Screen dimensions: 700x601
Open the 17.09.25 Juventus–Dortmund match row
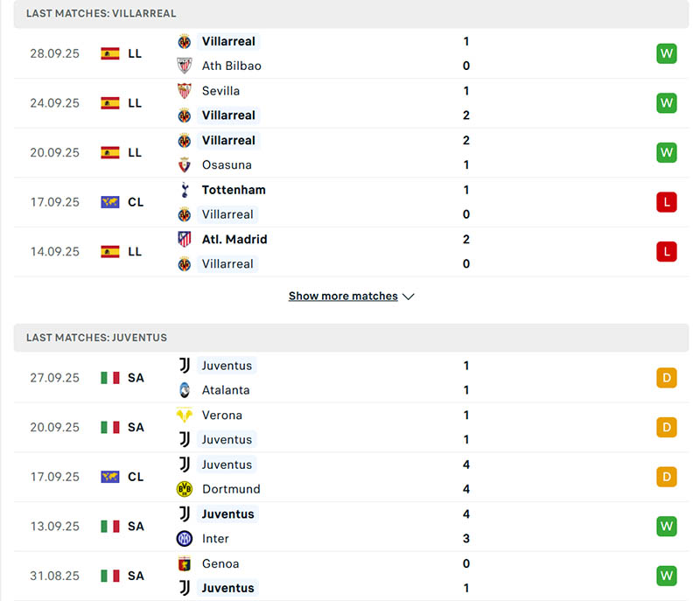tap(350, 477)
